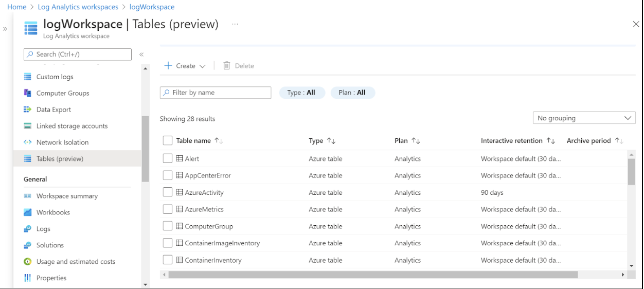Select the AzureActivity row checkbox

pos(167,192)
